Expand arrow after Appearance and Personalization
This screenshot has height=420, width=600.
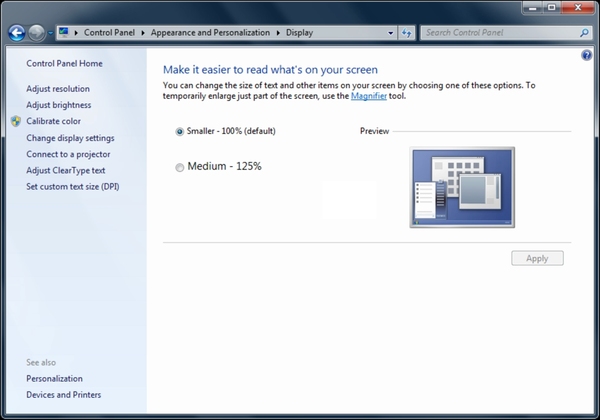tap(278, 33)
